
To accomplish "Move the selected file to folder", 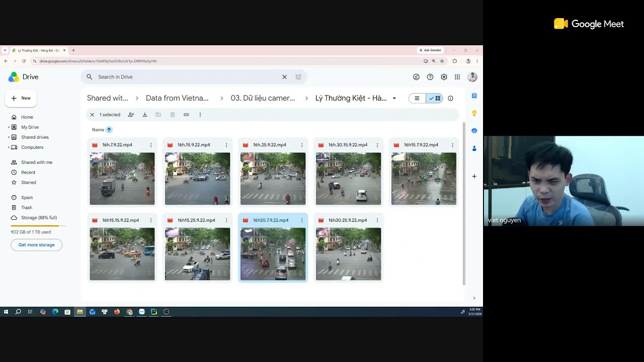I will [x=158, y=115].
